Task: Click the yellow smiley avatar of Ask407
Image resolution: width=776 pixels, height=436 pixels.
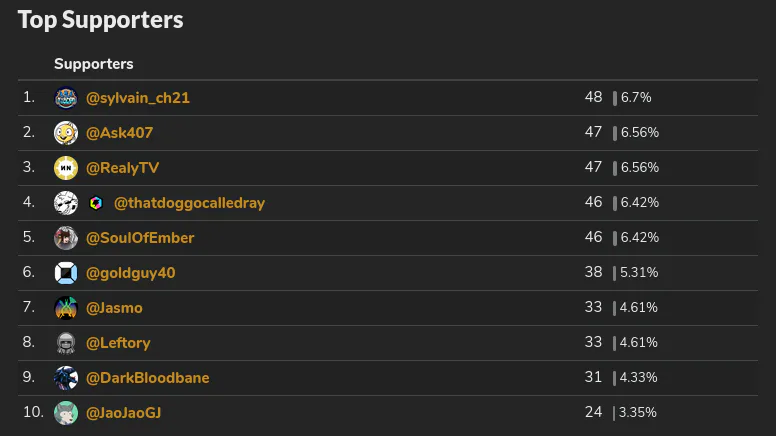Action: point(66,133)
